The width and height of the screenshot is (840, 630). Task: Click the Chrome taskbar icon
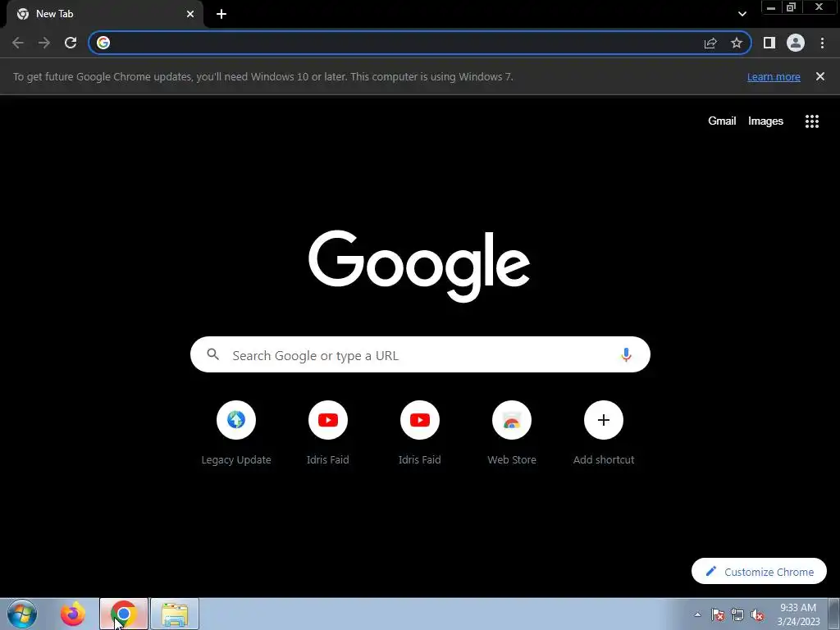pyautogui.click(x=124, y=614)
